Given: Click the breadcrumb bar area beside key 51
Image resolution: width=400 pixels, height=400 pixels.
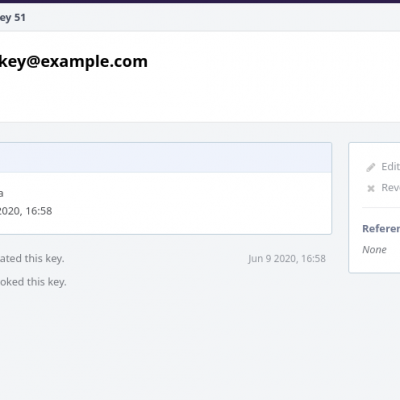Looking at the screenshot, I should pos(213,17).
